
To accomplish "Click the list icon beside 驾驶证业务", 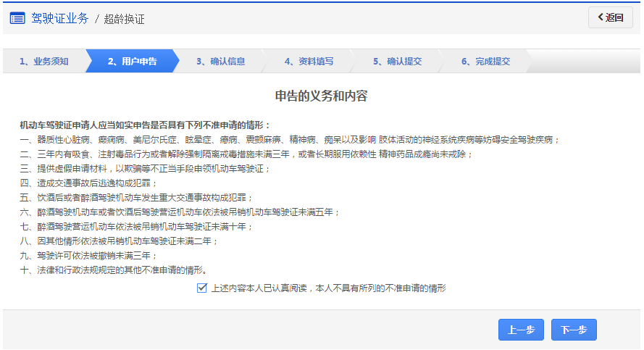I will click(17, 18).
